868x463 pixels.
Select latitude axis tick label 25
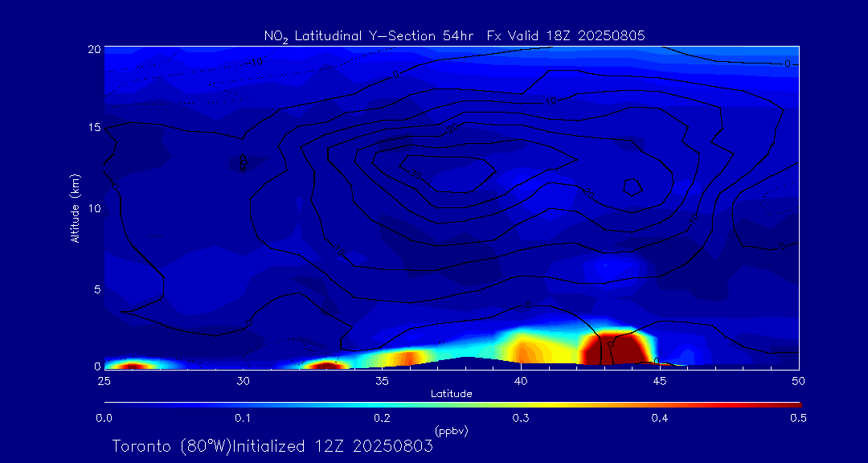click(103, 380)
